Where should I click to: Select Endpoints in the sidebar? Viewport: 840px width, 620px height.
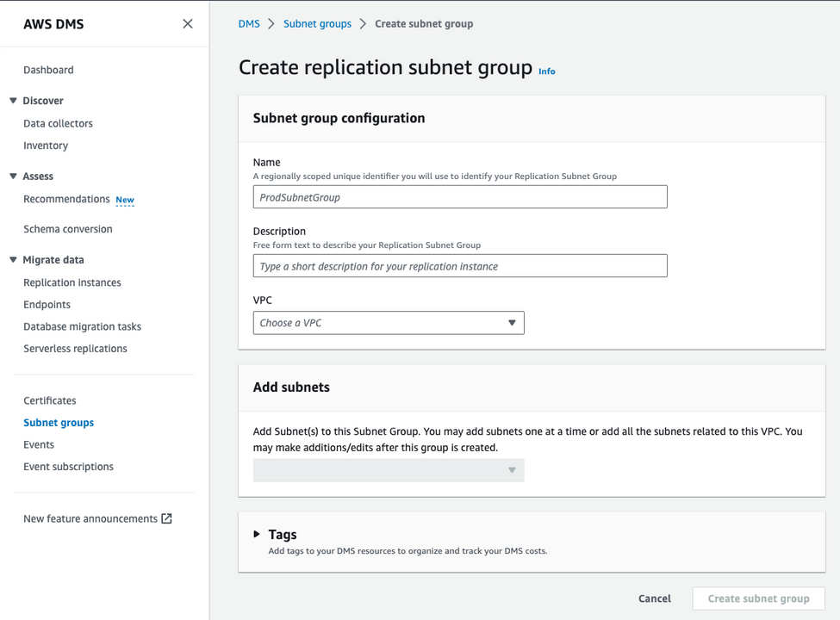47,305
